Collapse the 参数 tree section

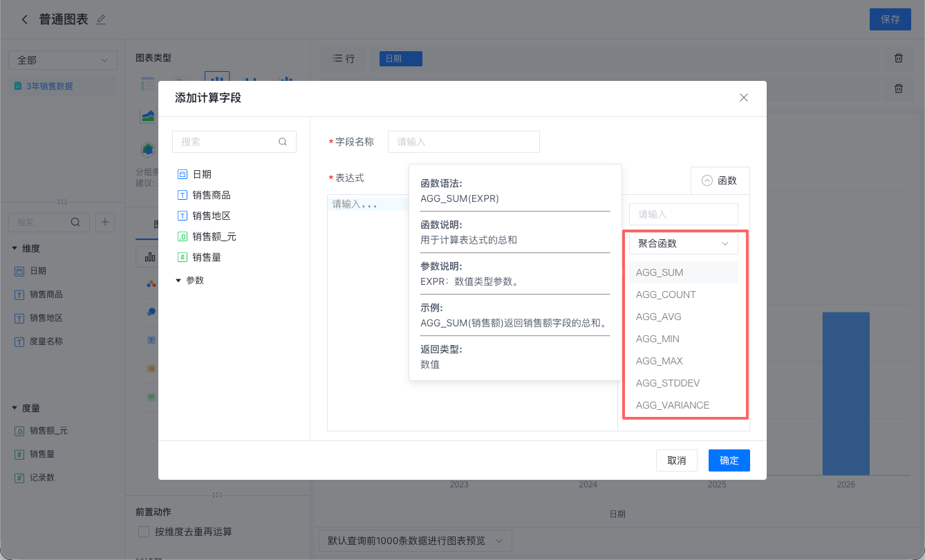(178, 281)
